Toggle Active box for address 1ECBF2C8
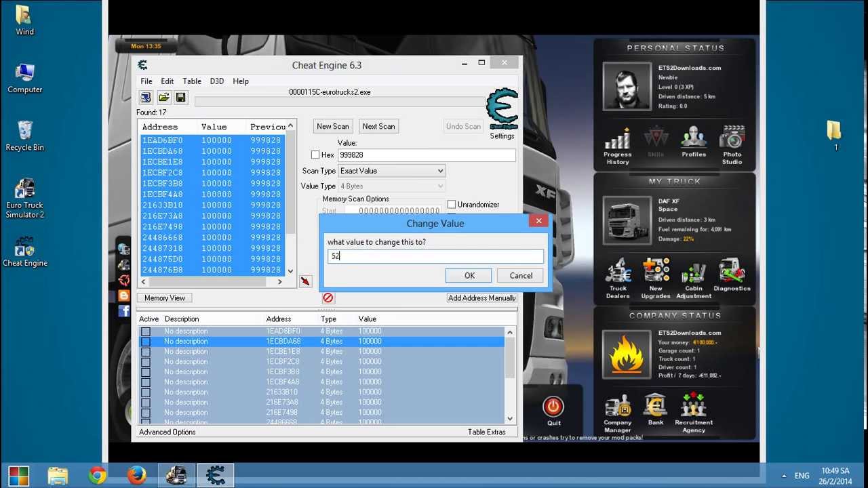 coord(146,362)
